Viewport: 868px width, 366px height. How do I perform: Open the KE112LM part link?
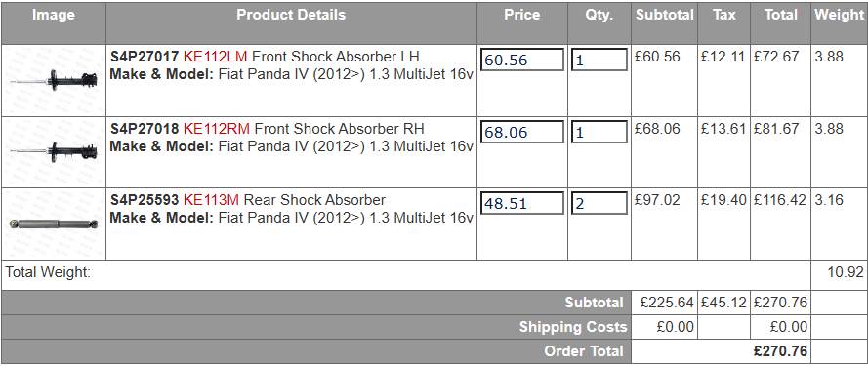pos(216,57)
